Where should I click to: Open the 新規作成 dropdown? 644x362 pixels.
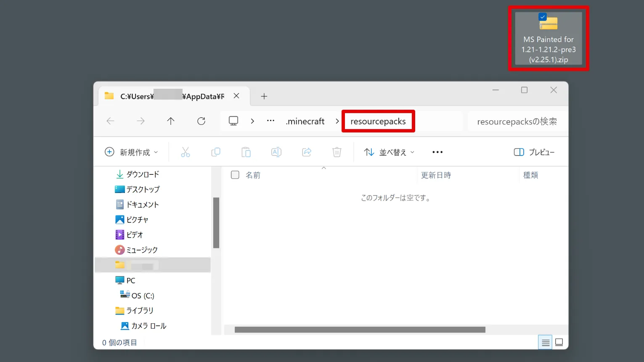pyautogui.click(x=132, y=152)
